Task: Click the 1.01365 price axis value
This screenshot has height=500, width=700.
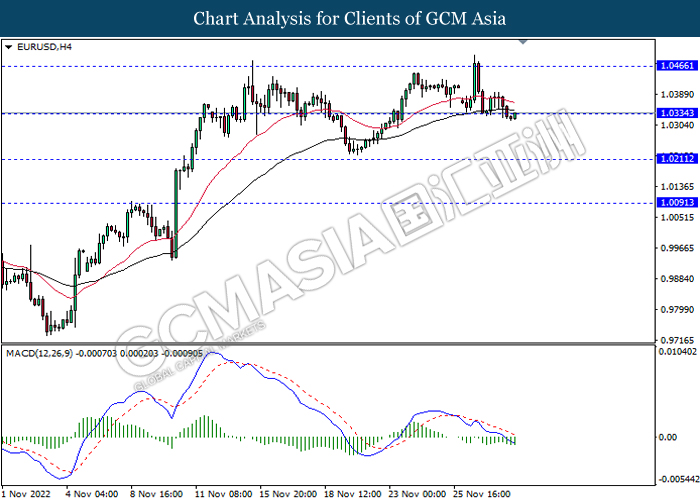Action: (677, 187)
